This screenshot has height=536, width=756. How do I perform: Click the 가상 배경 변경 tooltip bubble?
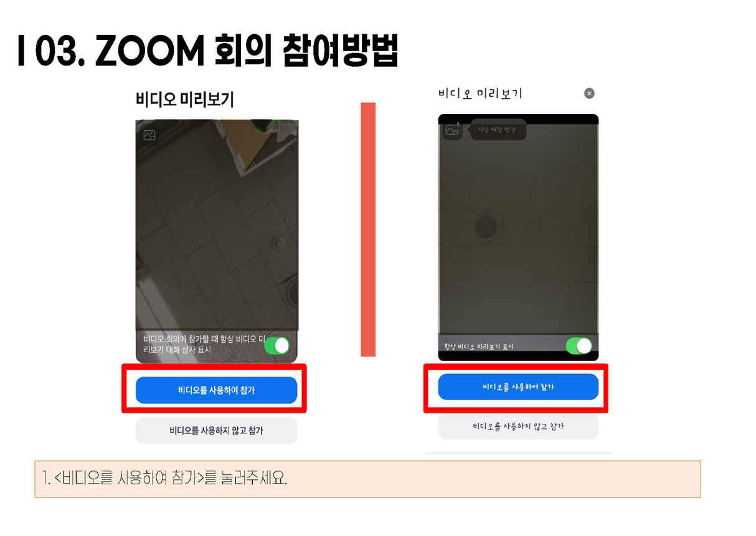tap(498, 130)
